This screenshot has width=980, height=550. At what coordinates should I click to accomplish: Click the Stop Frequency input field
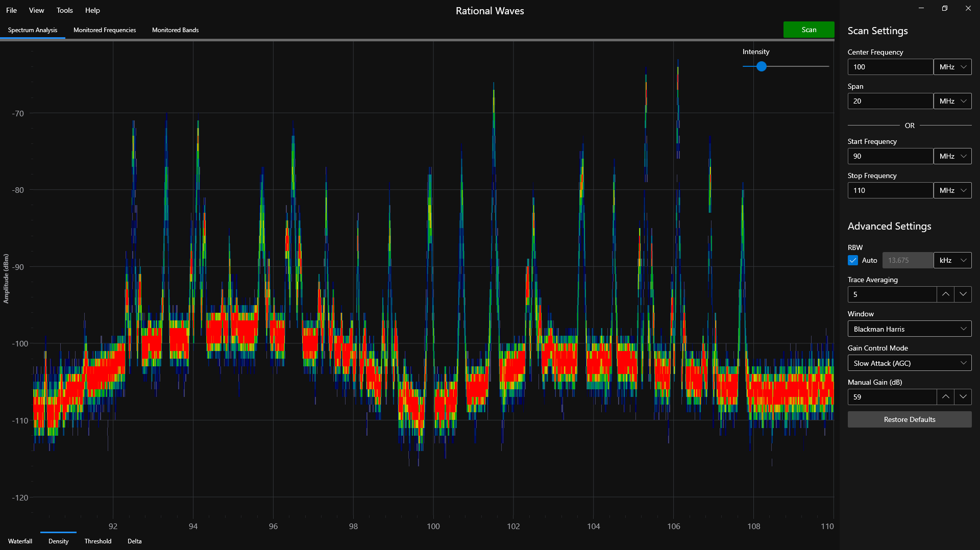[x=890, y=190]
